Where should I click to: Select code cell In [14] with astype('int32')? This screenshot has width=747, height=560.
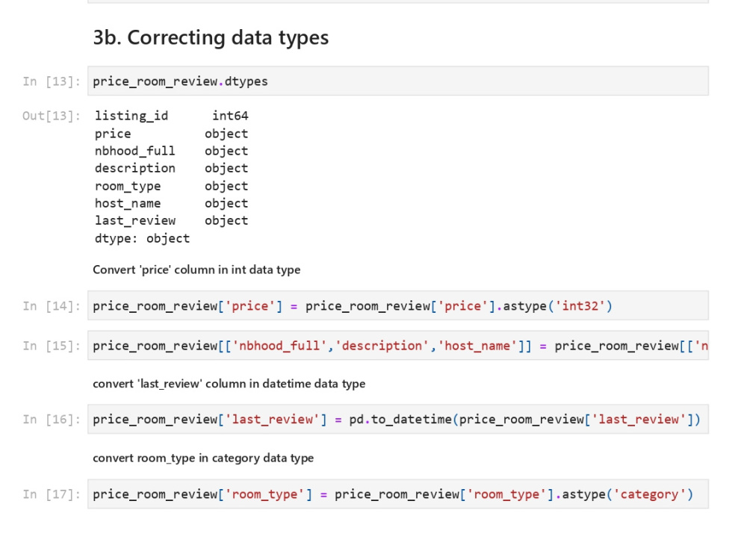398,305
